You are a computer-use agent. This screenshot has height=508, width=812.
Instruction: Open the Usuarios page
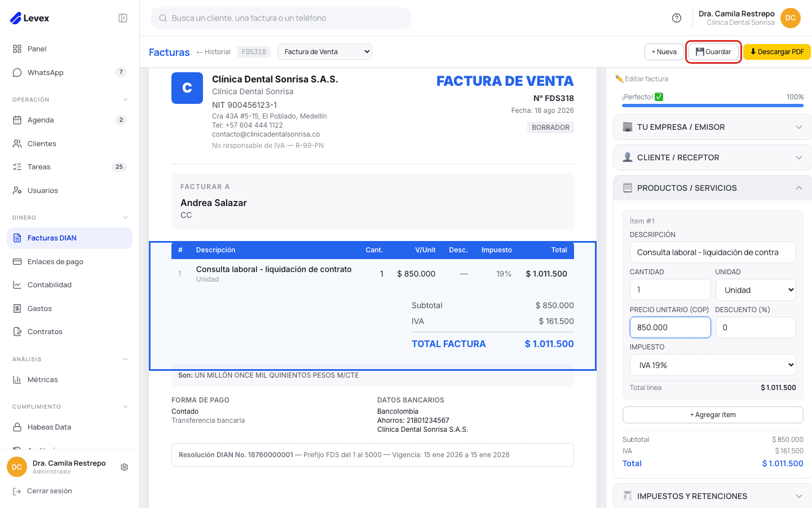(70, 191)
